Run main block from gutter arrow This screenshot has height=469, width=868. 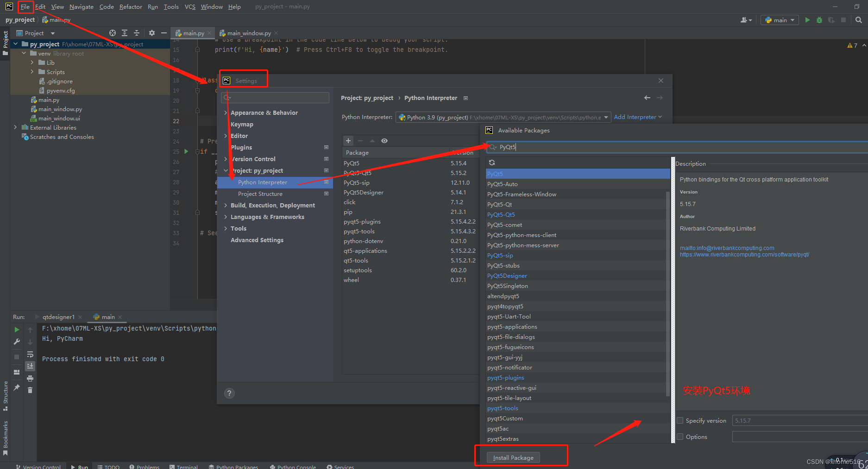(186, 151)
